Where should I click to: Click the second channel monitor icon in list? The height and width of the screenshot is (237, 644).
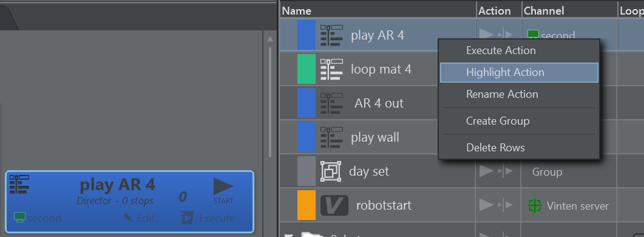[x=533, y=35]
